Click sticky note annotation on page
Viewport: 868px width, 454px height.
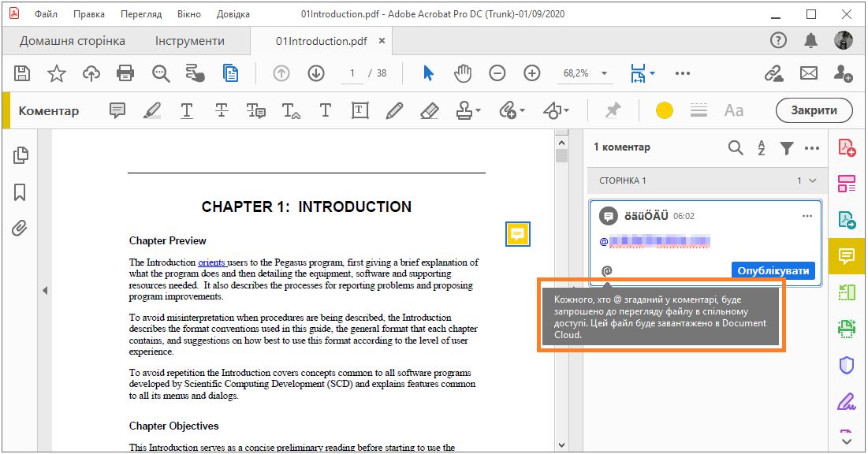(x=518, y=234)
